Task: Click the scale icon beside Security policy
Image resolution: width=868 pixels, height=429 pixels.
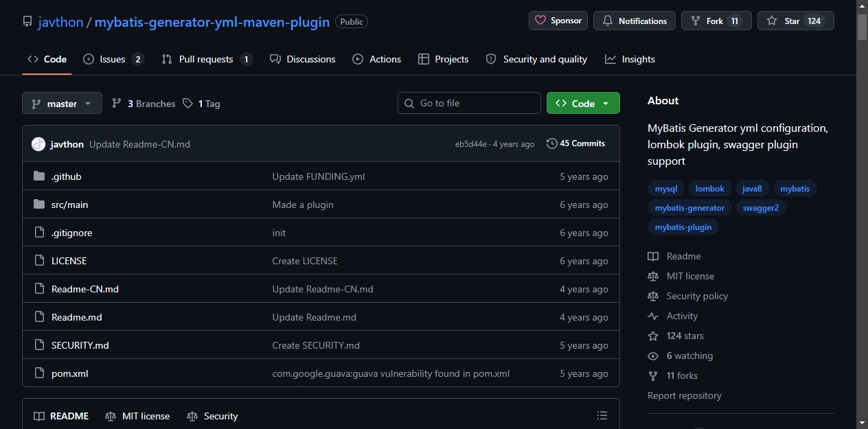Action: (x=653, y=296)
